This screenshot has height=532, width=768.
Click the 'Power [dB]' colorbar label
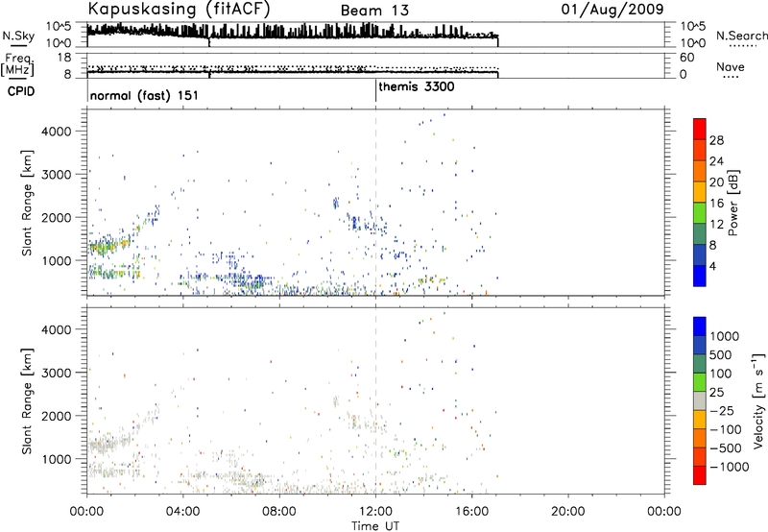click(733, 203)
